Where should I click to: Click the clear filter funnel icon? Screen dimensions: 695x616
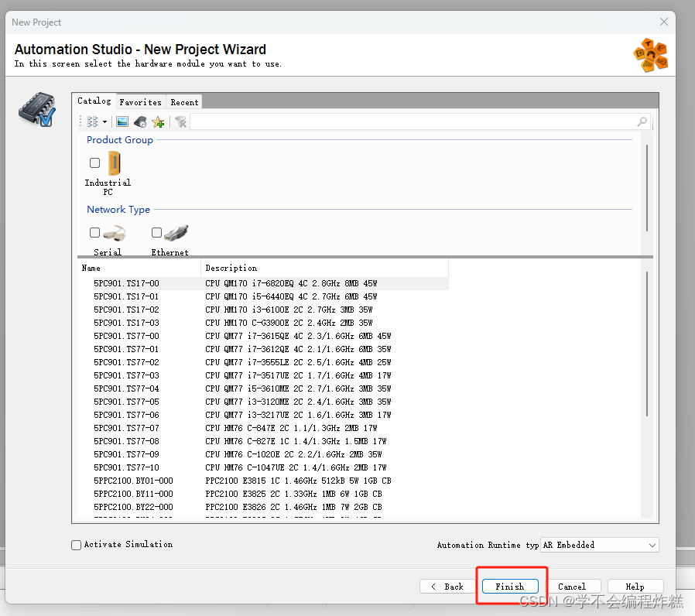tap(181, 121)
